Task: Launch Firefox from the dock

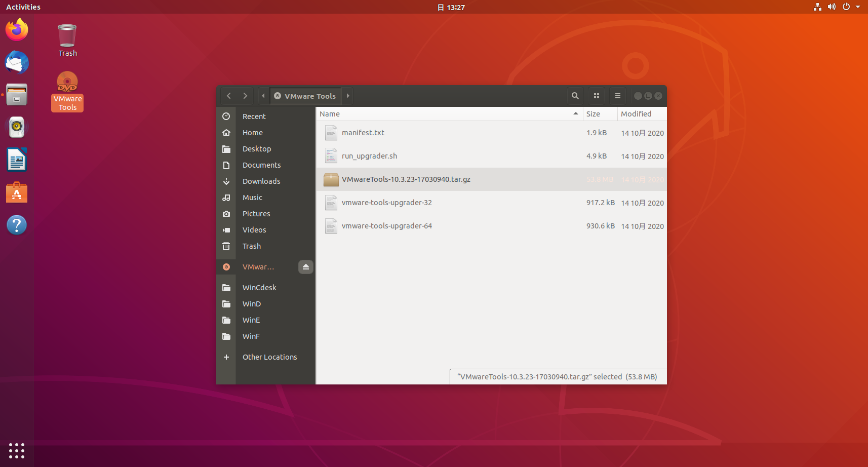Action: [17, 30]
